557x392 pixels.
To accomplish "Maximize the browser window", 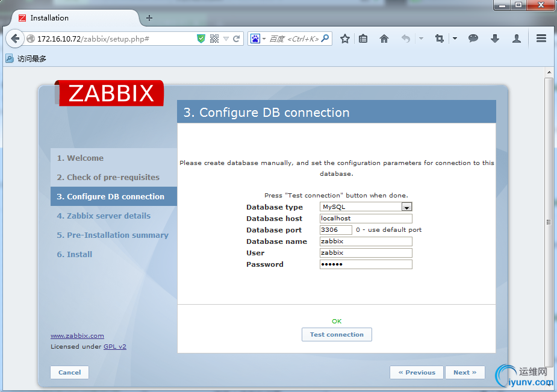I will pyautogui.click(x=518, y=5).
